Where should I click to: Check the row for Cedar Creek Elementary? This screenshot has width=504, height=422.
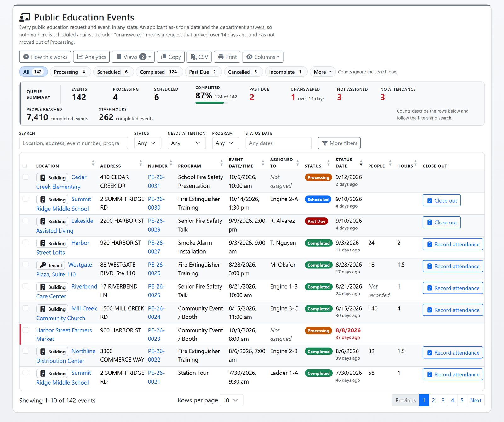coord(26,177)
